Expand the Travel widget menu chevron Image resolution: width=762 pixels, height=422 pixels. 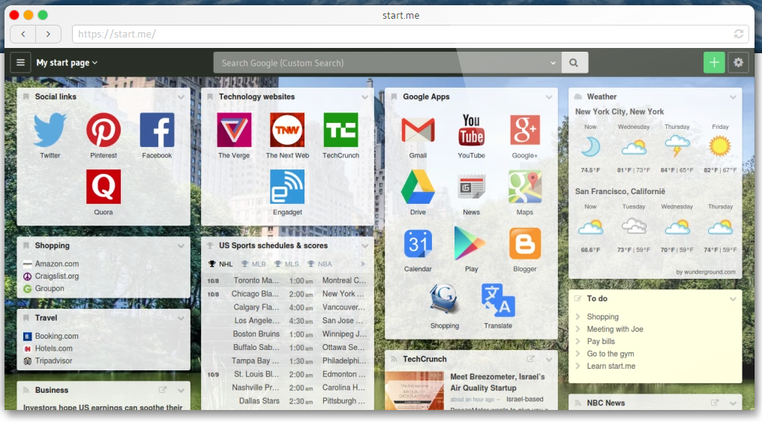pyautogui.click(x=181, y=318)
